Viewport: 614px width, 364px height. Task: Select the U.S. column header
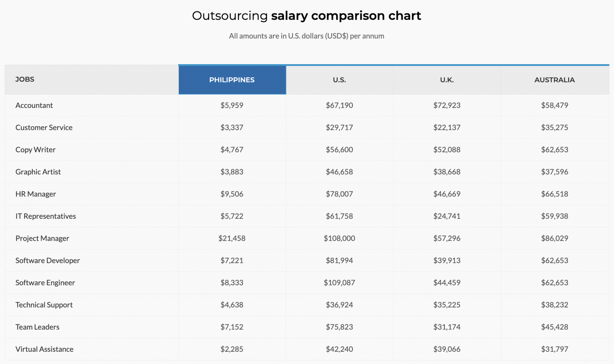point(339,80)
